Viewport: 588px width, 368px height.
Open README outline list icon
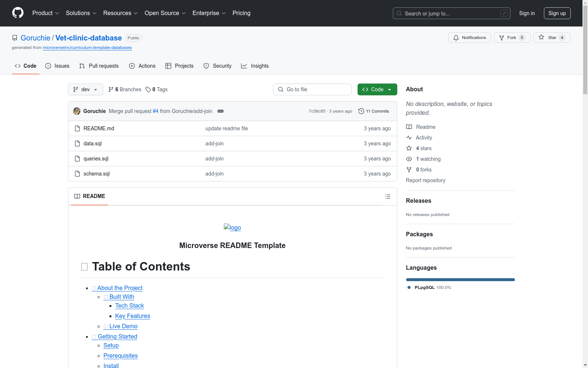[x=387, y=197]
